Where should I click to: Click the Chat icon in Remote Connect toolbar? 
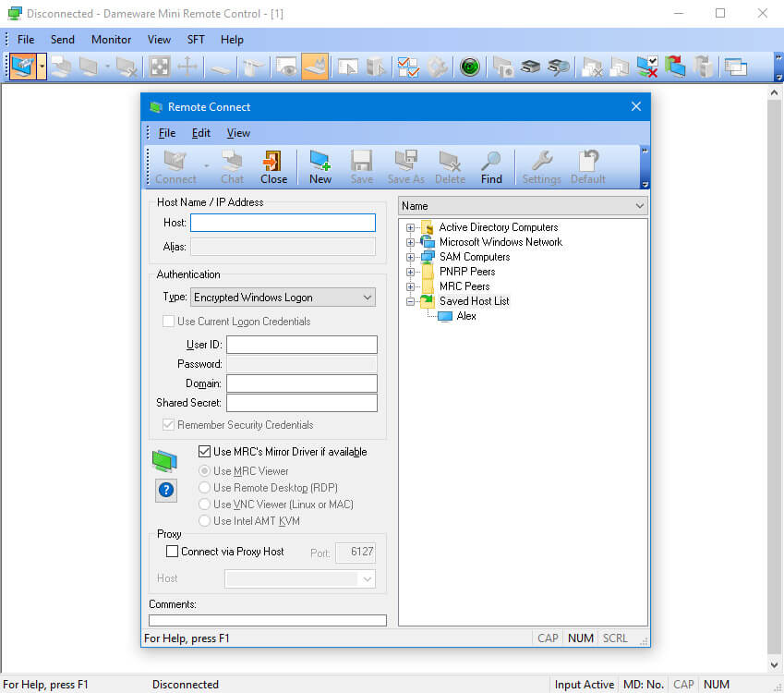(x=232, y=167)
